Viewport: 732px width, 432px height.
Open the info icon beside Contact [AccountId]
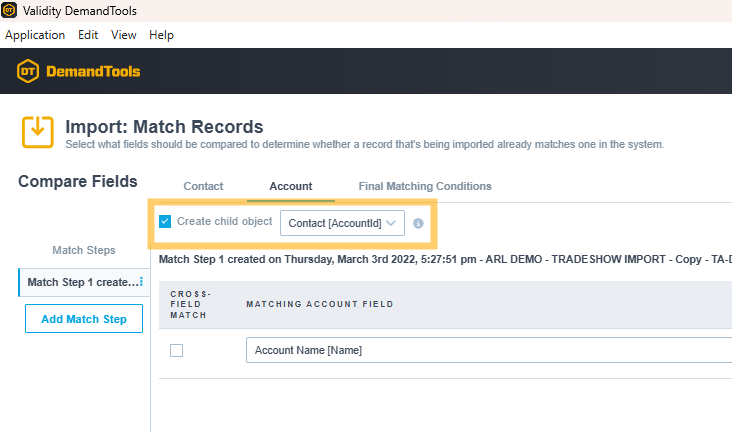tap(418, 223)
